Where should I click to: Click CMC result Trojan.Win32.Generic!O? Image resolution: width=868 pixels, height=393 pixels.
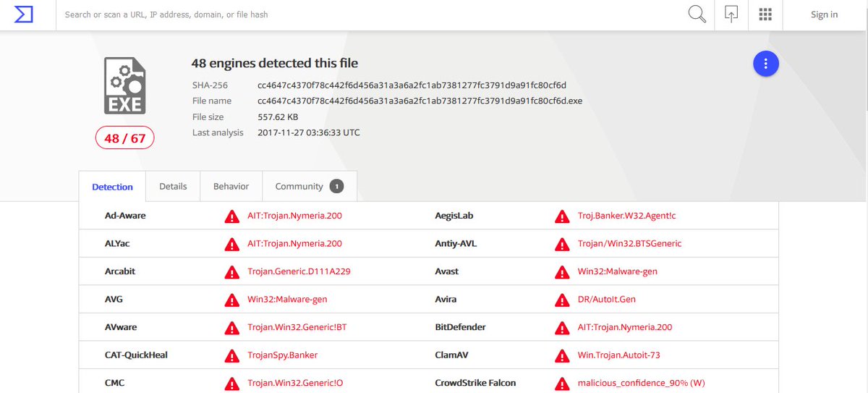click(x=297, y=384)
